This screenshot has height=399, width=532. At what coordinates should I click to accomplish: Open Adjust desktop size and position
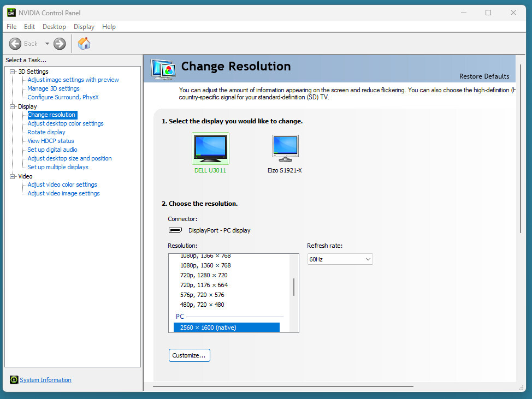tap(69, 158)
